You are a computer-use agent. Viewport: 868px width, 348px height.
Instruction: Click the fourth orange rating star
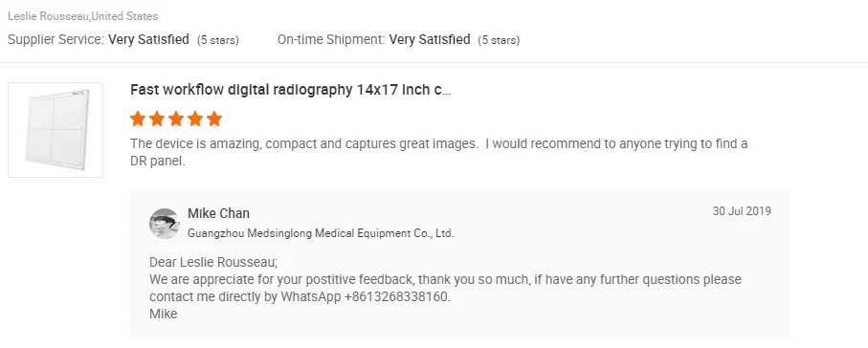195,119
